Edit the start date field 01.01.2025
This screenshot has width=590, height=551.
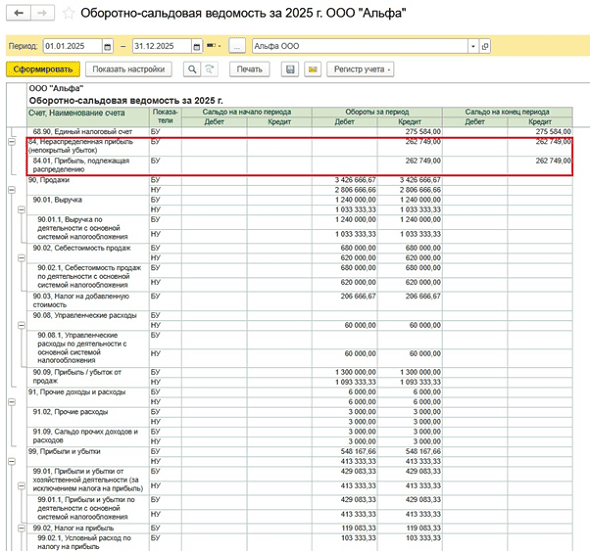pyautogui.click(x=73, y=46)
